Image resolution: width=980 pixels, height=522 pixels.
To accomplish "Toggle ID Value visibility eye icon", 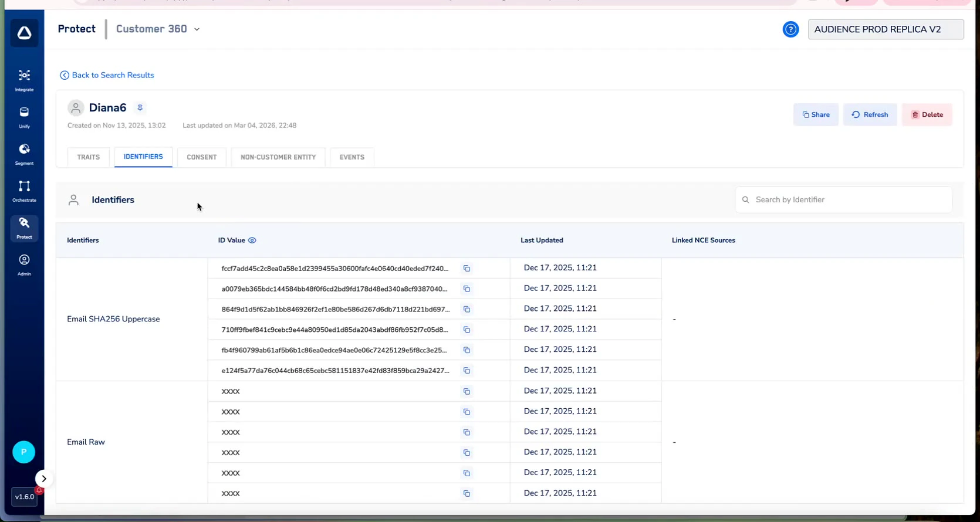I will coord(252,240).
